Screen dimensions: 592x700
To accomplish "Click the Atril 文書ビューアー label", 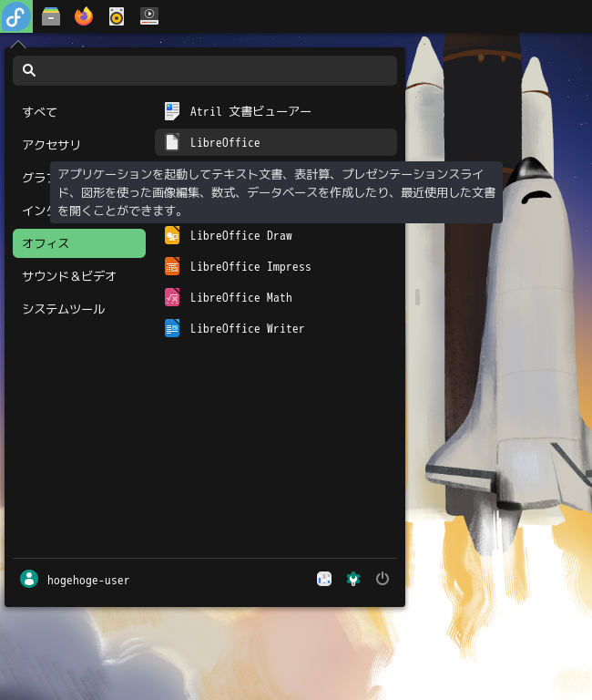I will [250, 111].
